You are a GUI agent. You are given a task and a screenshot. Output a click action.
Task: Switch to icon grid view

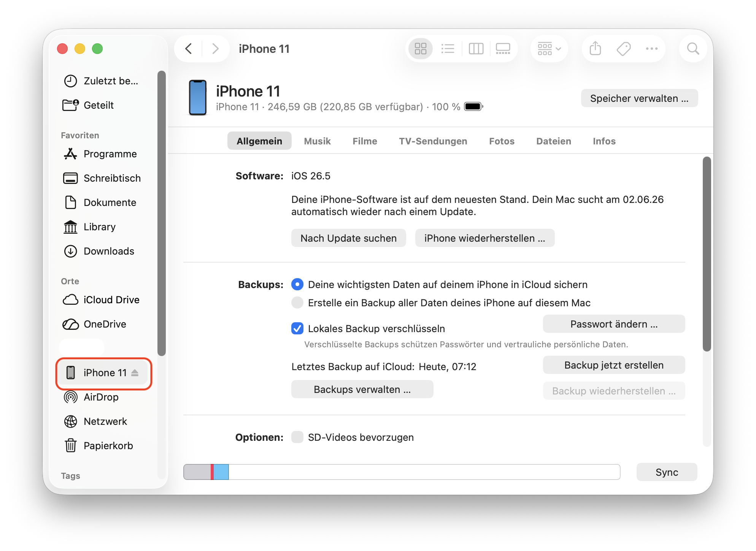tap(420, 49)
